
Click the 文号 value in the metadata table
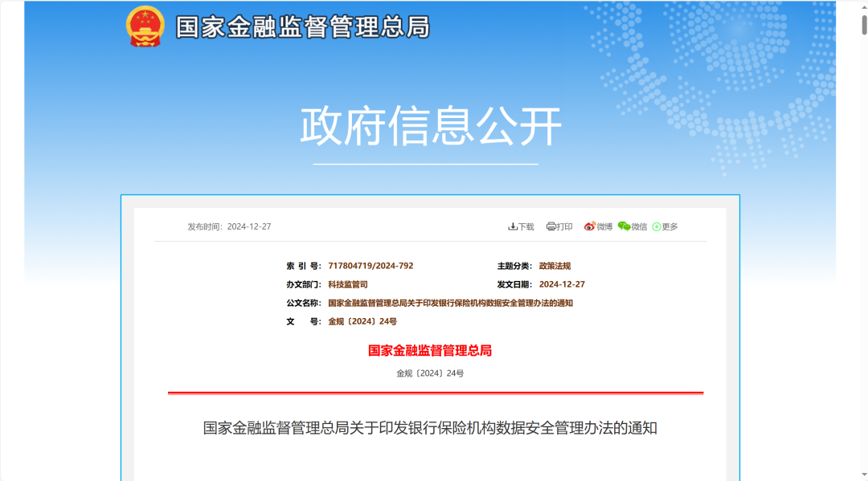362,321
